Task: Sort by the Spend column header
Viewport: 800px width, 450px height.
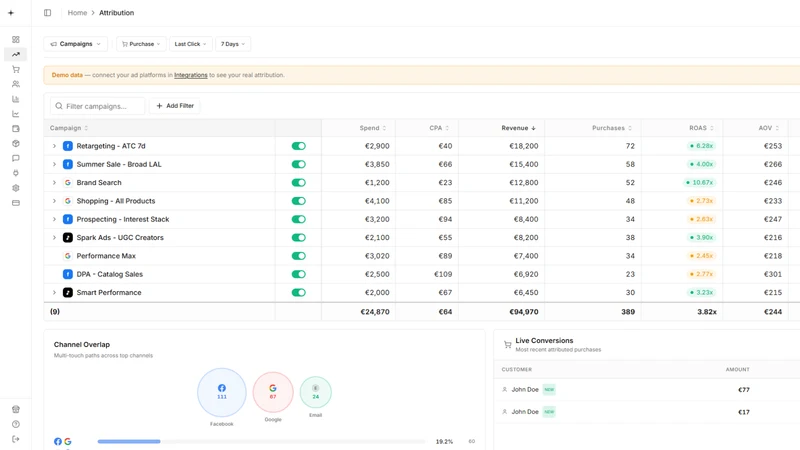Action: [x=373, y=128]
